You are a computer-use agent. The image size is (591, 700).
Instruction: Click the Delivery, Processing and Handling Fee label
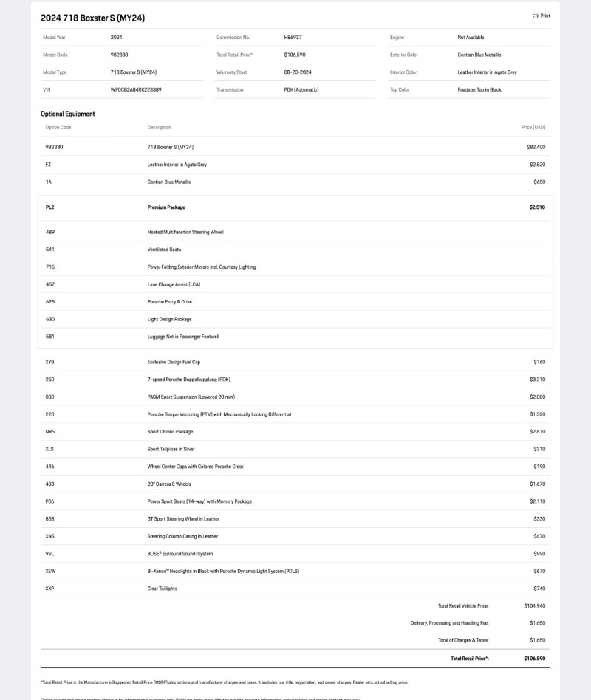click(449, 623)
